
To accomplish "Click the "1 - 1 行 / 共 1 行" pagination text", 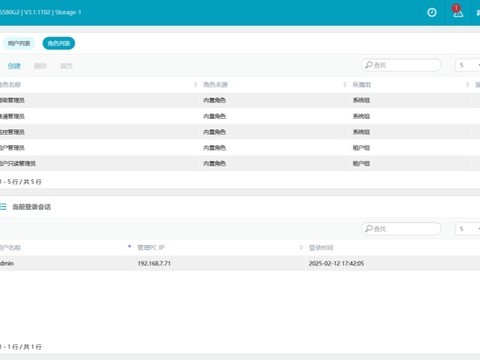I will (21, 347).
